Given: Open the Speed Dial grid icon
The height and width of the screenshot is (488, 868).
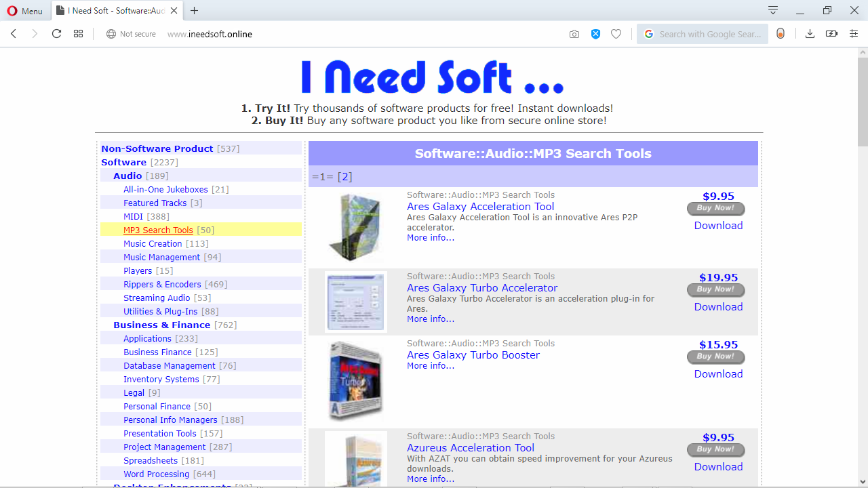Looking at the screenshot, I should pyautogui.click(x=79, y=34).
